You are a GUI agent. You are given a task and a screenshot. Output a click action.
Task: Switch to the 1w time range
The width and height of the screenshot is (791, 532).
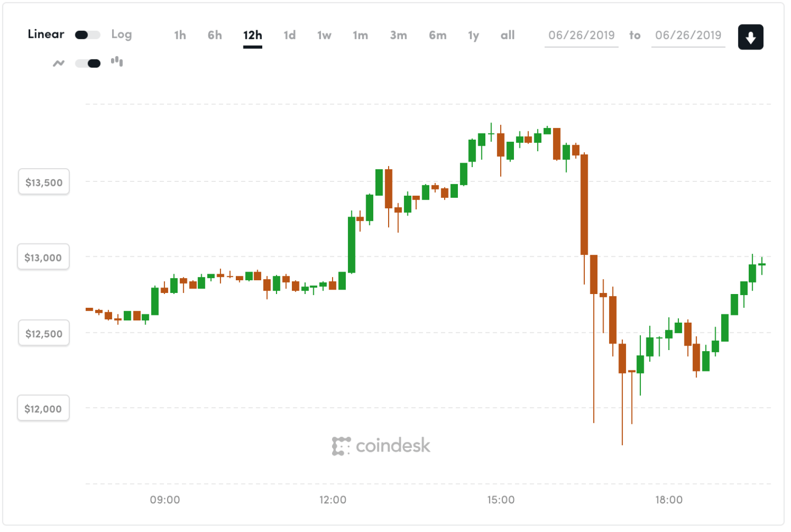click(324, 36)
